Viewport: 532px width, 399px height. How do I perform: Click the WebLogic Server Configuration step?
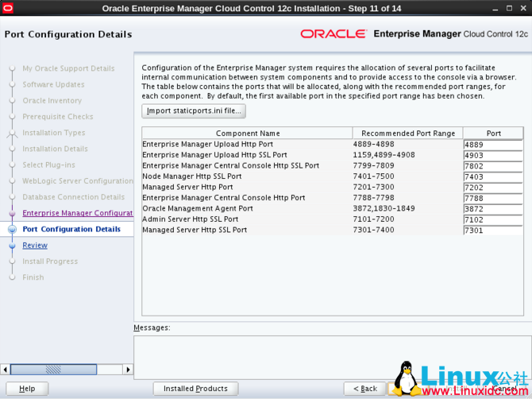(78, 180)
